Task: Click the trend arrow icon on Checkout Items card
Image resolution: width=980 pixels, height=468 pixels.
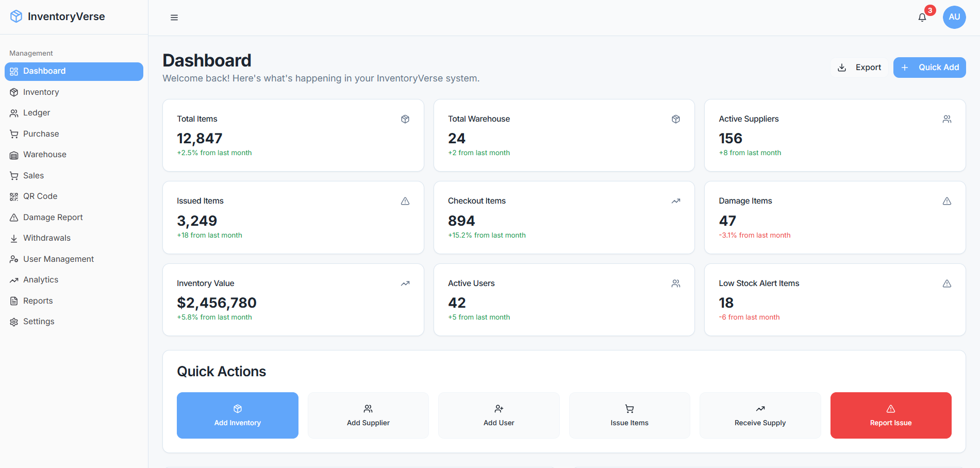Action: click(675, 200)
